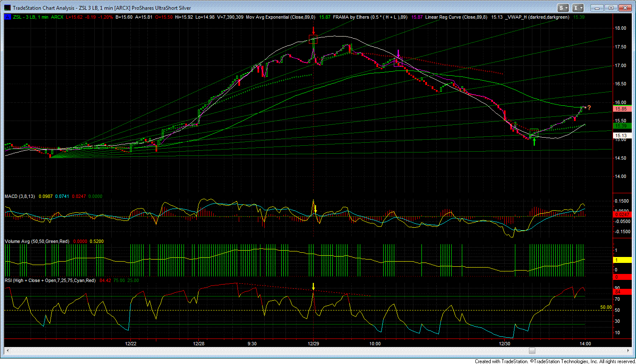Open the S dropdown in the title bar
The image size is (636, 364).
coord(563,8)
